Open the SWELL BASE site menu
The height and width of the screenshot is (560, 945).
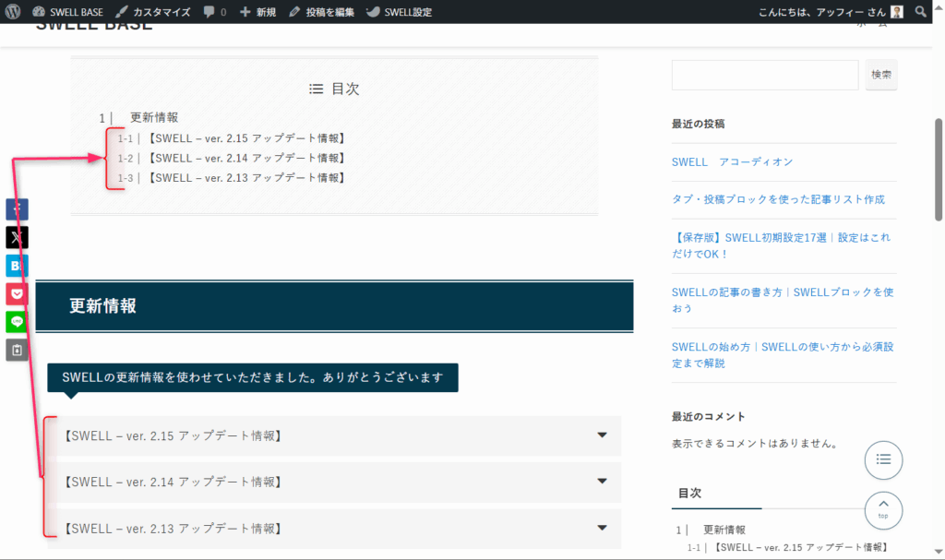(x=67, y=11)
